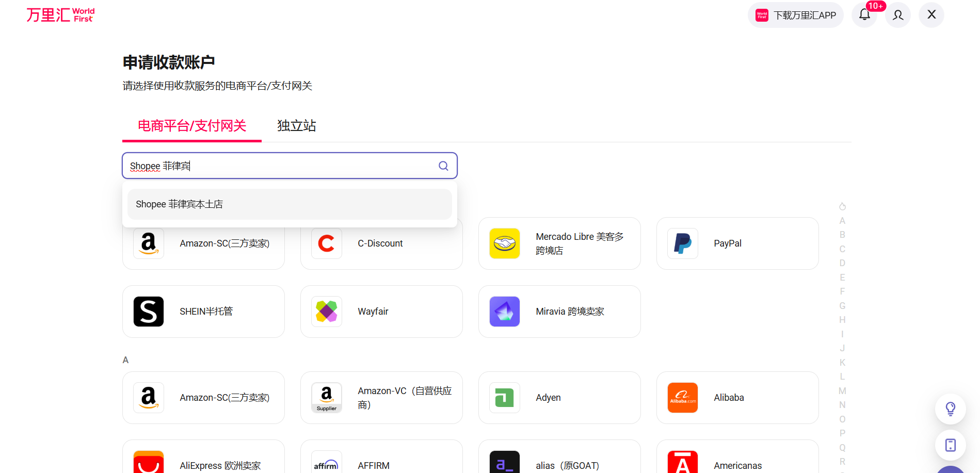Jump to letter G in index
The width and height of the screenshot is (980, 473).
coord(842,306)
